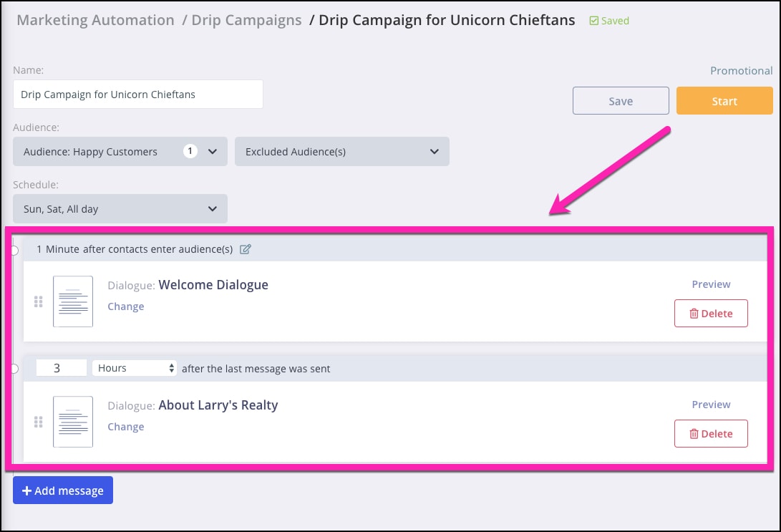Go to Drip Campaigns breadcrumb
781x532 pixels.
[x=246, y=20]
